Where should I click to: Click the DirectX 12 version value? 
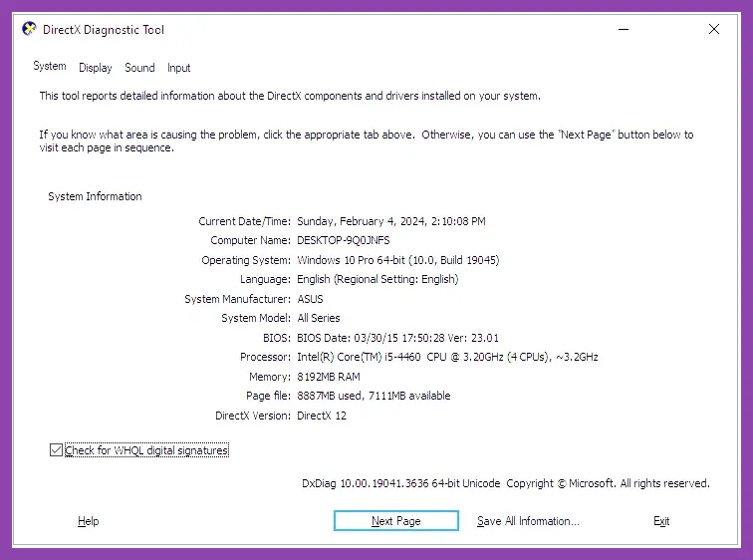(x=322, y=416)
